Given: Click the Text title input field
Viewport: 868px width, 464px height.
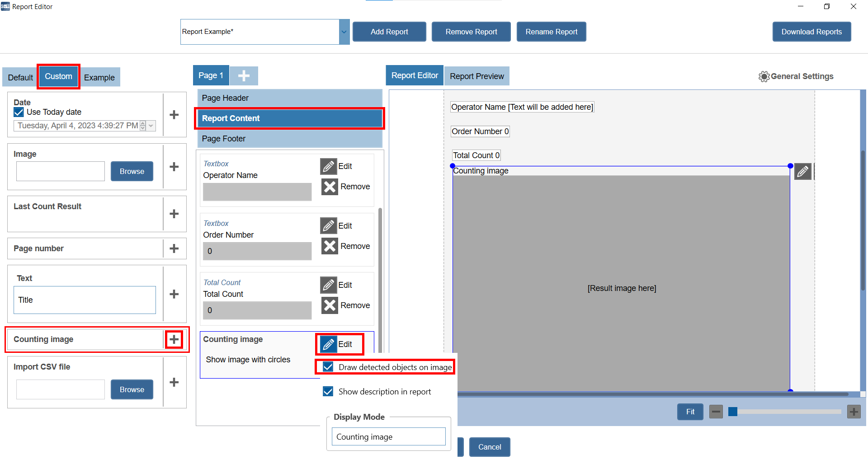Looking at the screenshot, I should (85, 300).
